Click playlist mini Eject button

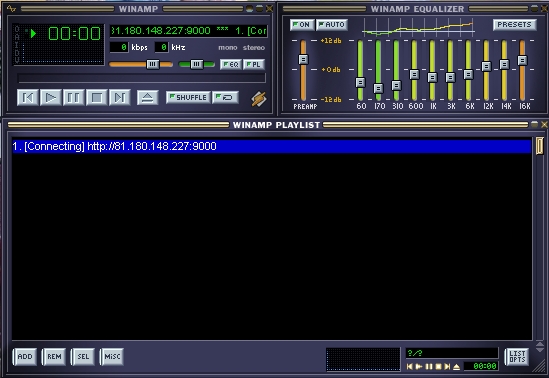click(x=457, y=366)
